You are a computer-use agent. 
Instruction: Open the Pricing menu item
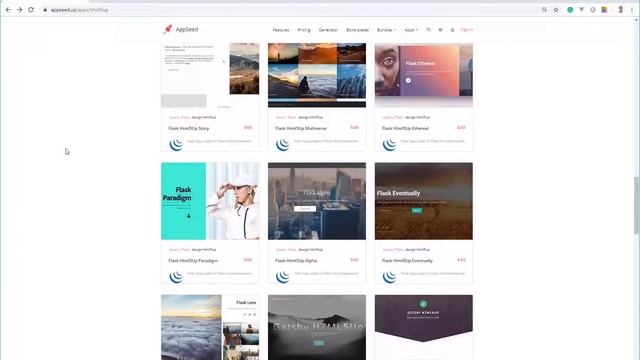point(304,30)
